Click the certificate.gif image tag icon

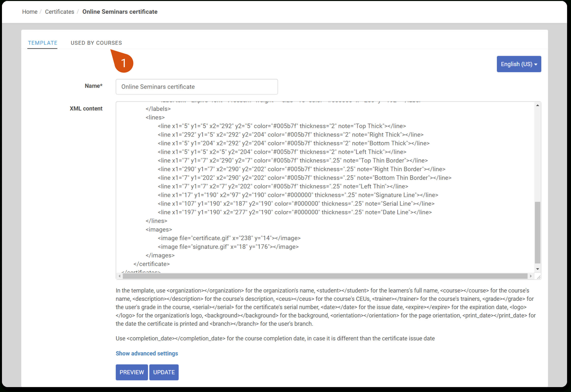click(222, 238)
